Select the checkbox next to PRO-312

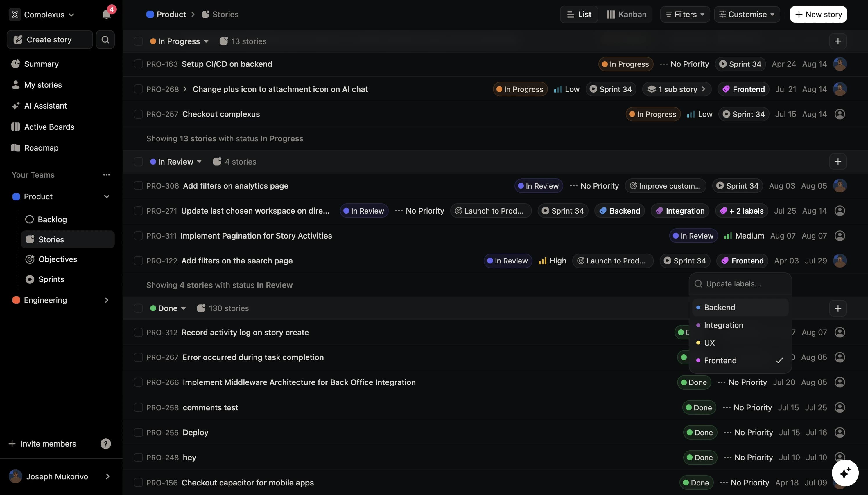point(138,332)
